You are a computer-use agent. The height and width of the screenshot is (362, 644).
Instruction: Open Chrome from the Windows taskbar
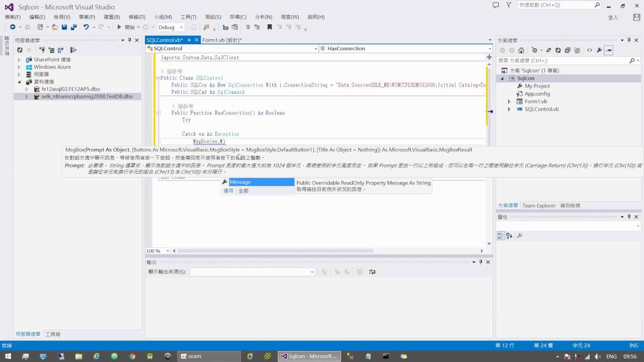coord(132,356)
